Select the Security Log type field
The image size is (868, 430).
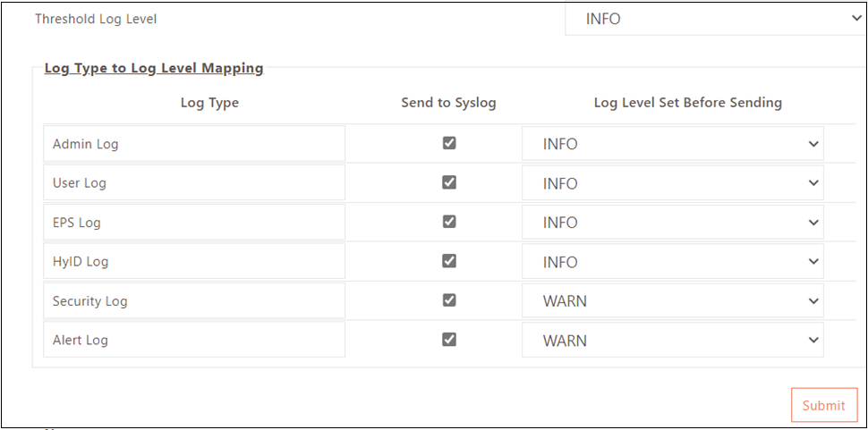coord(194,300)
